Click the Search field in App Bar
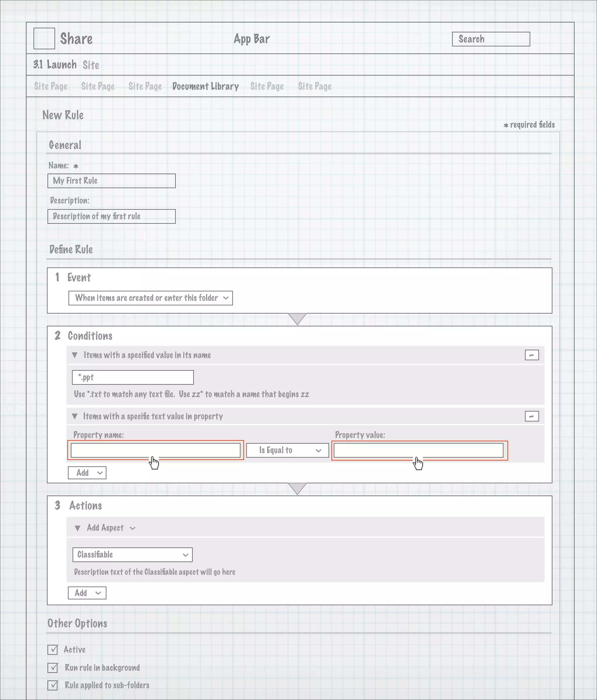This screenshot has height=700, width=597. (x=491, y=39)
